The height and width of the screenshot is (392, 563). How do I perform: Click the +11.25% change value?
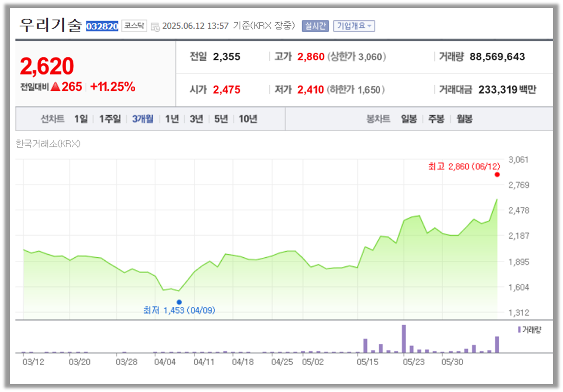click(113, 87)
